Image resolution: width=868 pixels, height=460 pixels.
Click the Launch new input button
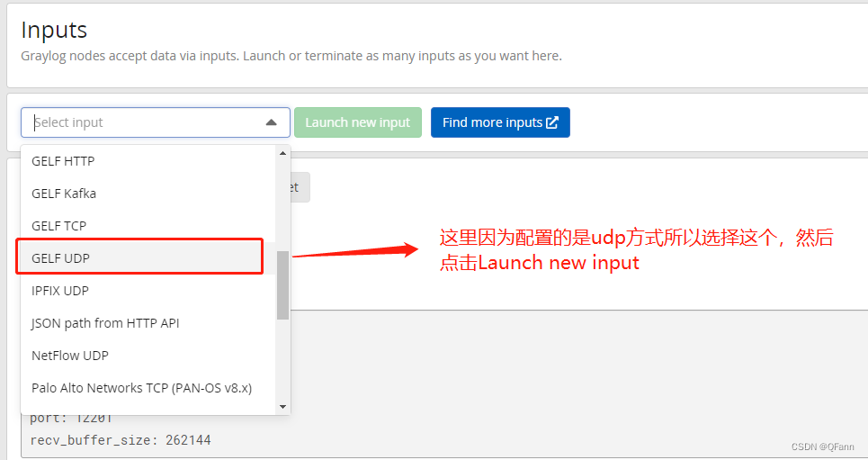click(358, 122)
